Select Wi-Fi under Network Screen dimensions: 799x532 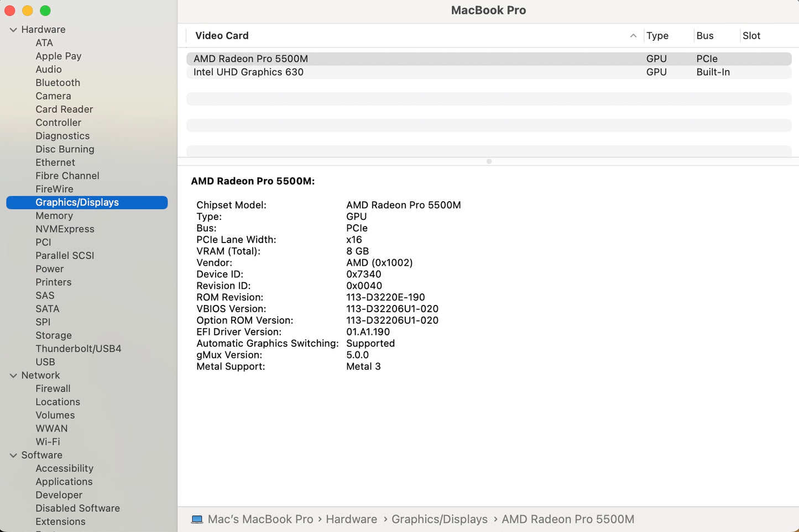pyautogui.click(x=48, y=441)
